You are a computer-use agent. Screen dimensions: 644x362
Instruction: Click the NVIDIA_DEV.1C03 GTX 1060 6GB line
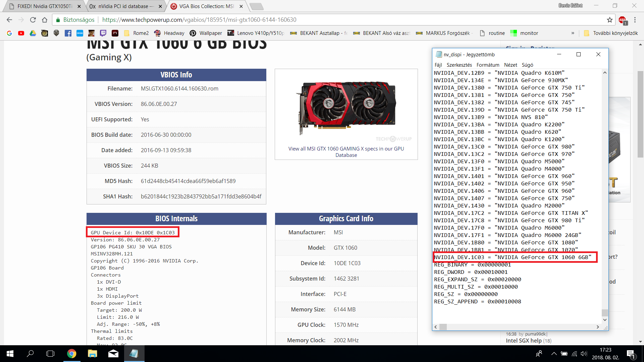coord(513,257)
